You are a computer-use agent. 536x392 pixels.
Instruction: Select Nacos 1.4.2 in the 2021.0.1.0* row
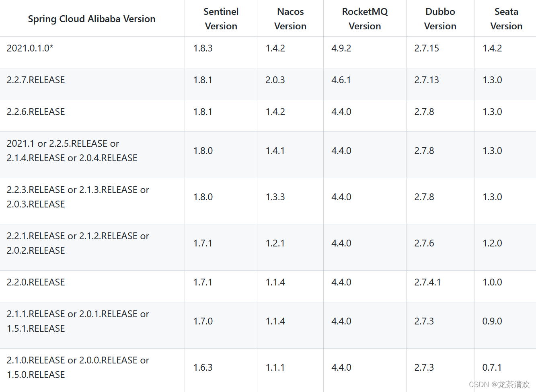coord(275,48)
